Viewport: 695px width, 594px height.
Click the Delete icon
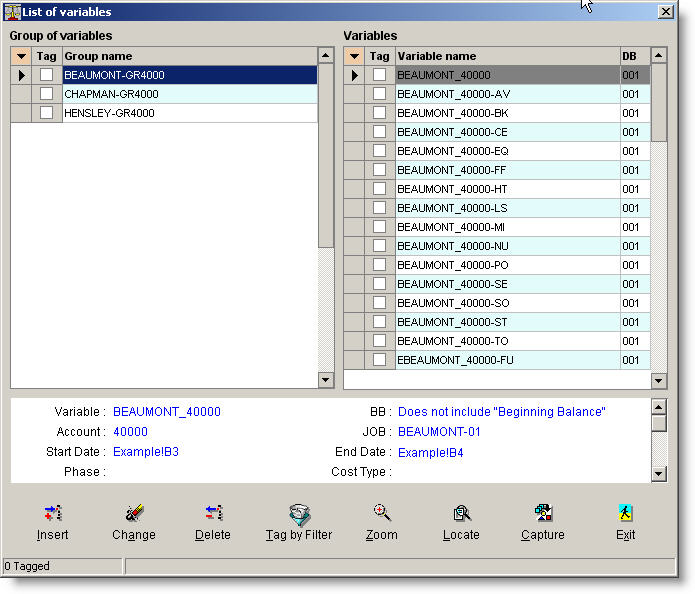point(214,513)
